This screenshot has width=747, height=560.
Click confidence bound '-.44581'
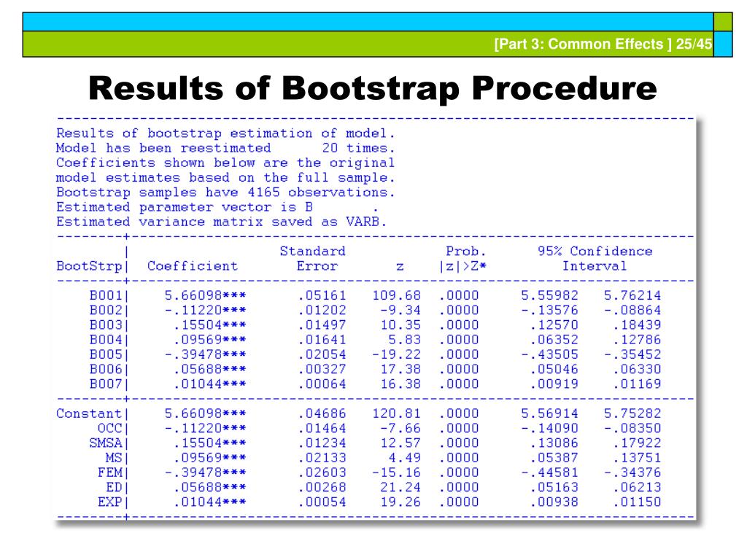549,472
